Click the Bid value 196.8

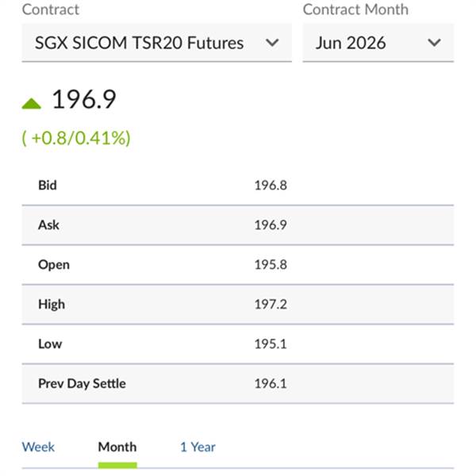coord(270,185)
